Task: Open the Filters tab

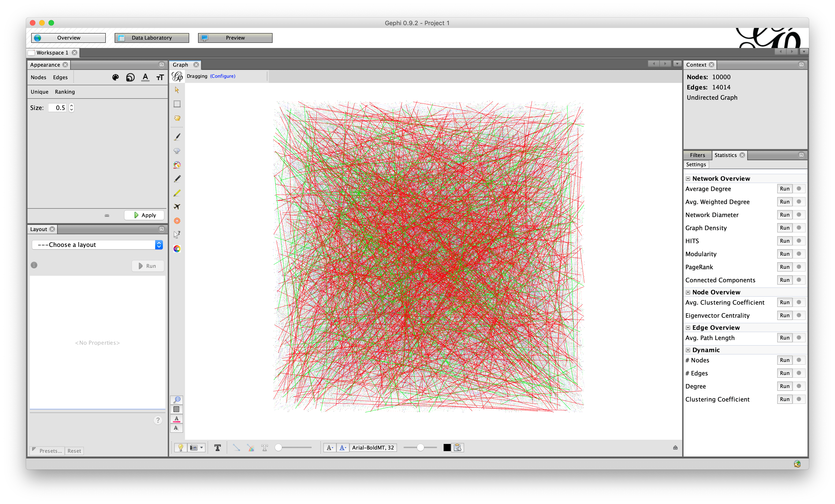Action: point(697,155)
